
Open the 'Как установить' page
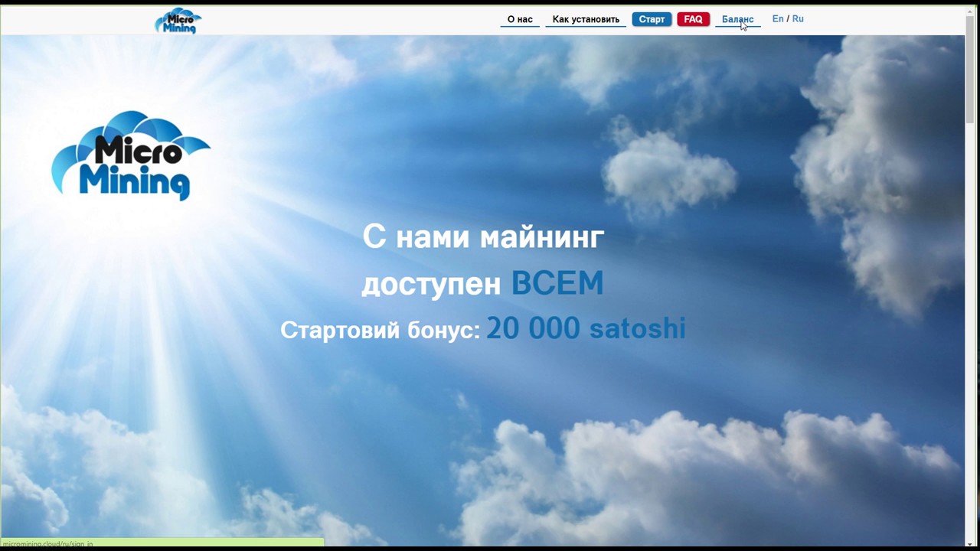(586, 19)
